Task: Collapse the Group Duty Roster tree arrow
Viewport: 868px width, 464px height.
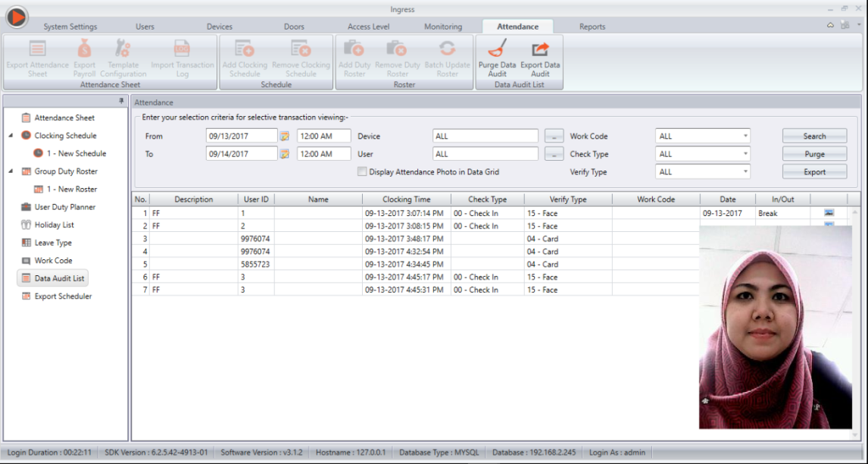Action: coord(11,171)
